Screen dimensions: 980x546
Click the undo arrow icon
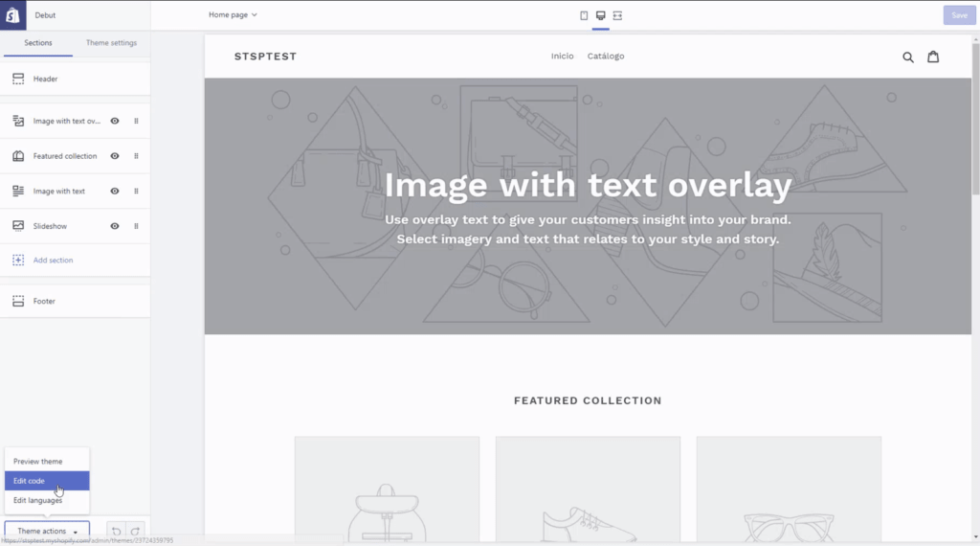point(116,531)
